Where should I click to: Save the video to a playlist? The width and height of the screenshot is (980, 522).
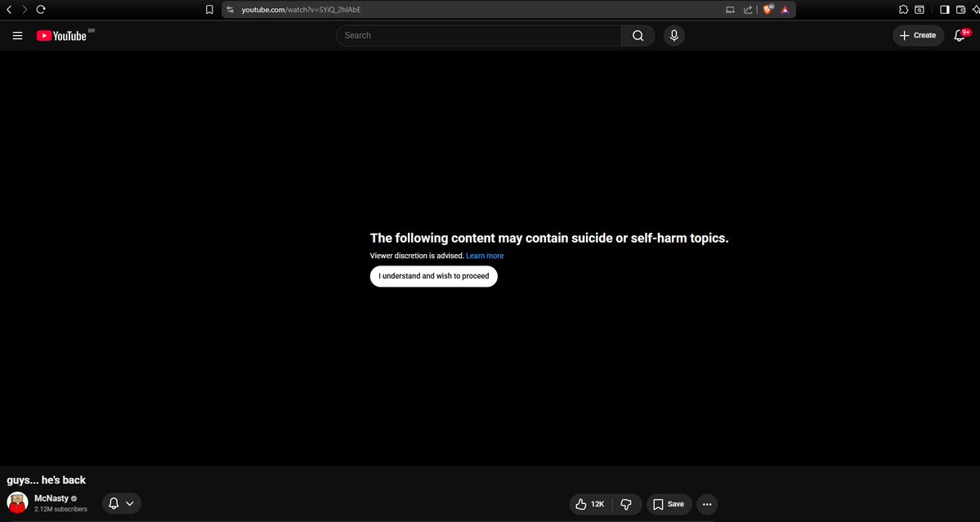(669, 504)
